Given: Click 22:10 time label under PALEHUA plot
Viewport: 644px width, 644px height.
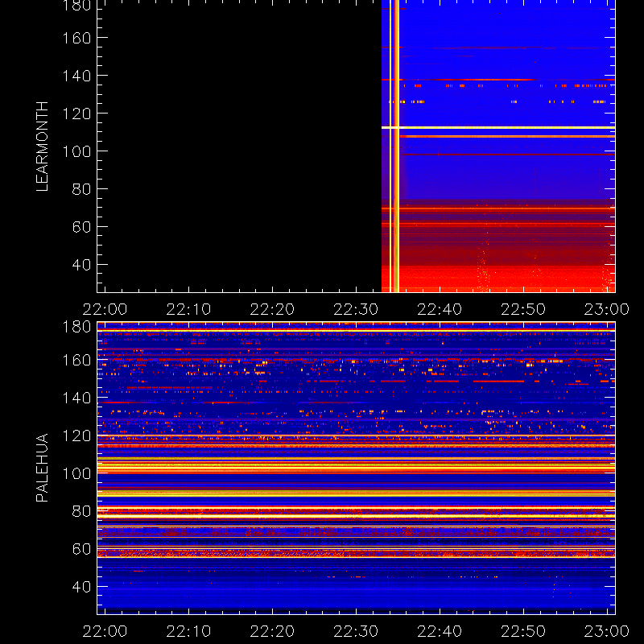Looking at the screenshot, I should pos(189,631).
